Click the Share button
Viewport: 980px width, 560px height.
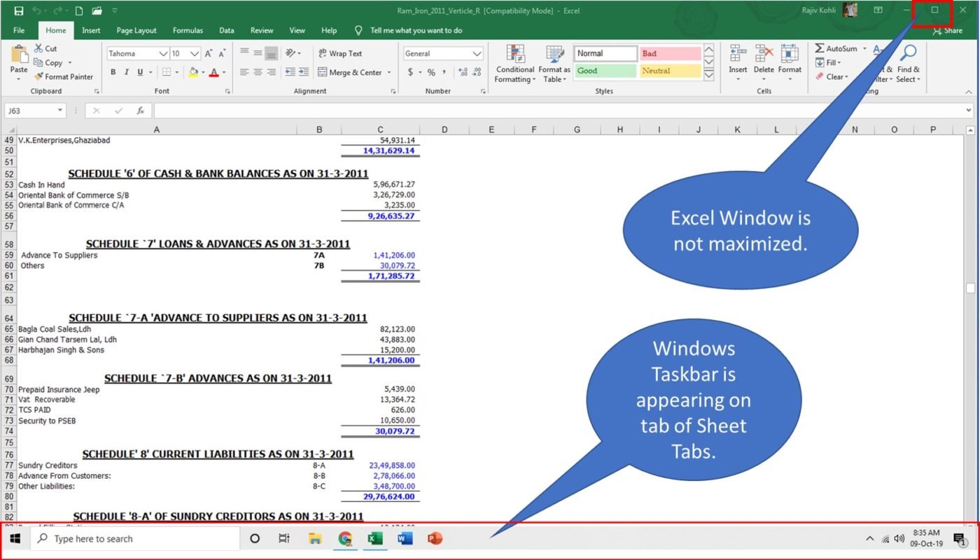coord(948,30)
